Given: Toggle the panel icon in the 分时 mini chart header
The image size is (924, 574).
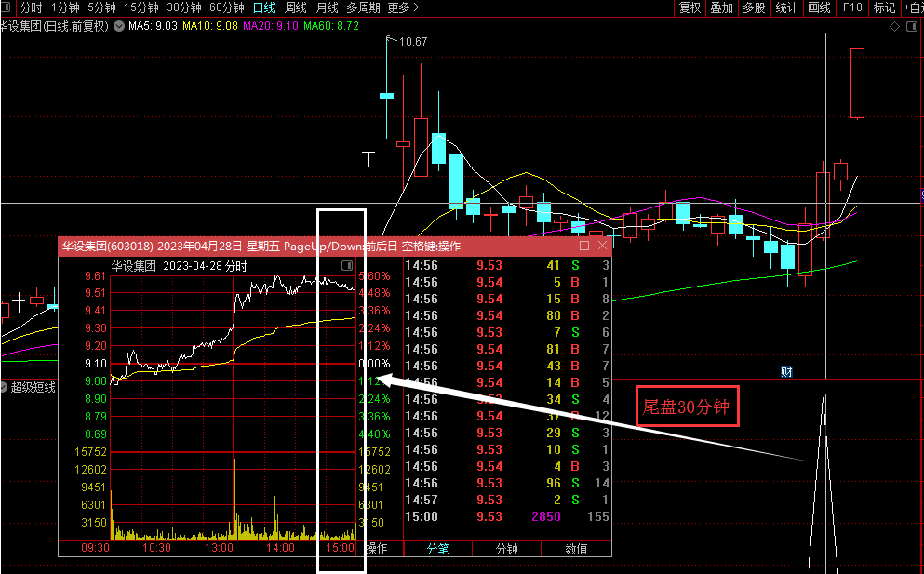Looking at the screenshot, I should coord(347,266).
